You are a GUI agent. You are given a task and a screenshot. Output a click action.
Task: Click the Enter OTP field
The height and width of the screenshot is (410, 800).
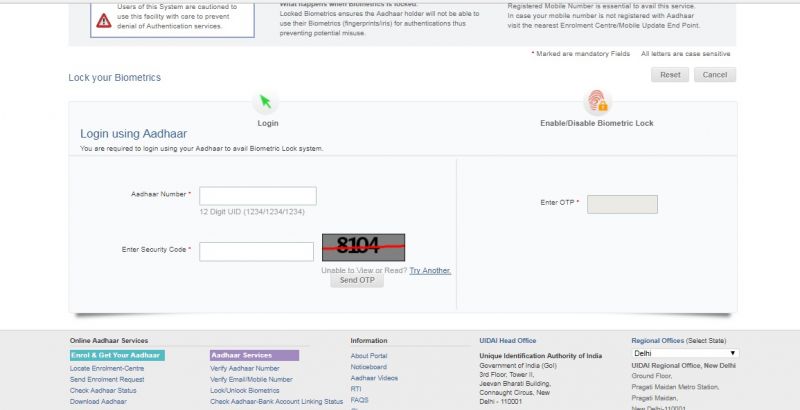coord(622,204)
